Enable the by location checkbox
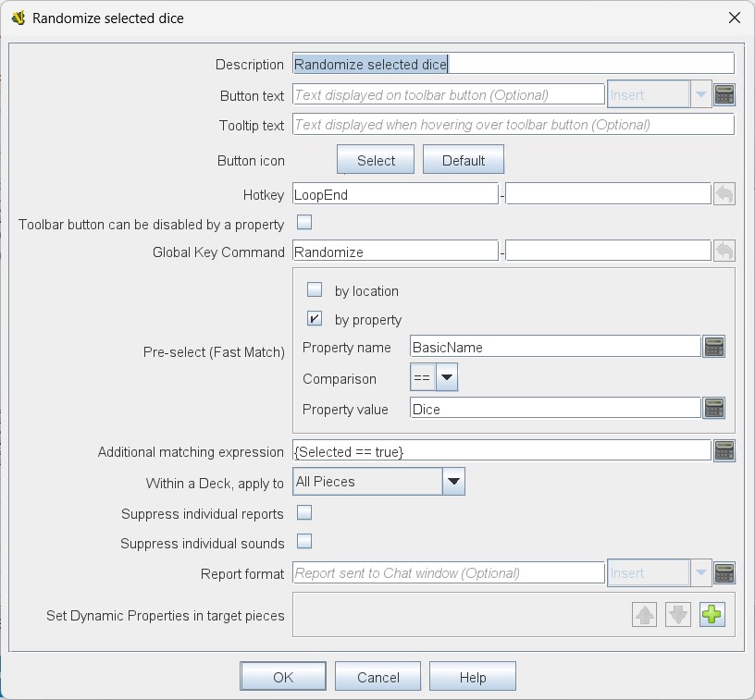The height and width of the screenshot is (700, 755). pos(315,289)
